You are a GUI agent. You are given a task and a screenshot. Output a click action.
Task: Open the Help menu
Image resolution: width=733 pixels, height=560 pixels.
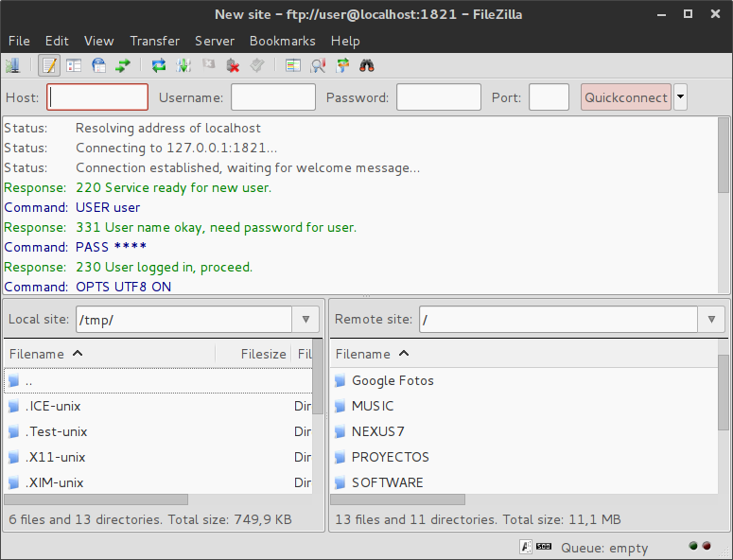tap(345, 41)
